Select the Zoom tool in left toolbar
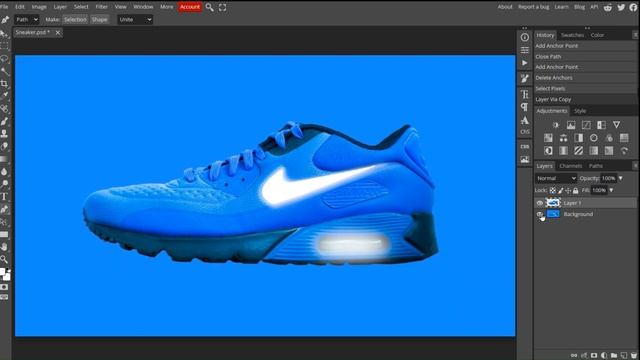Viewport: 640px width, 360px height. click(x=4, y=259)
